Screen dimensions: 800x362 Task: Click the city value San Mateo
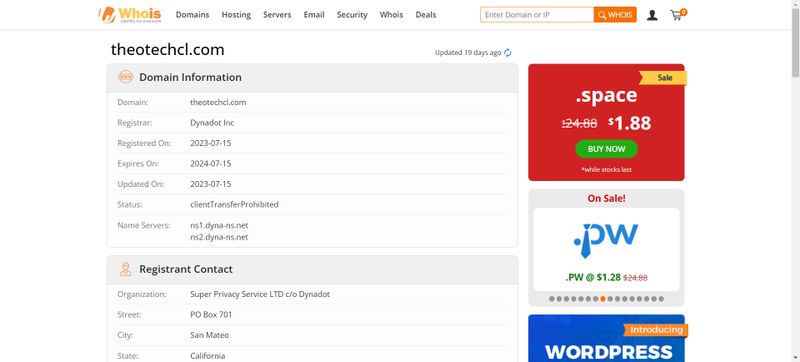(x=209, y=335)
